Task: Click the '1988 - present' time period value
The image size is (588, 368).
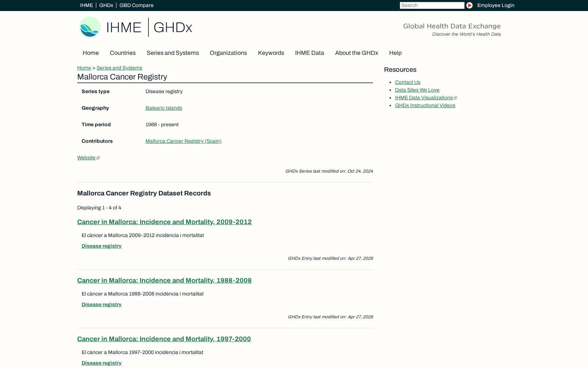Action: [x=162, y=125]
